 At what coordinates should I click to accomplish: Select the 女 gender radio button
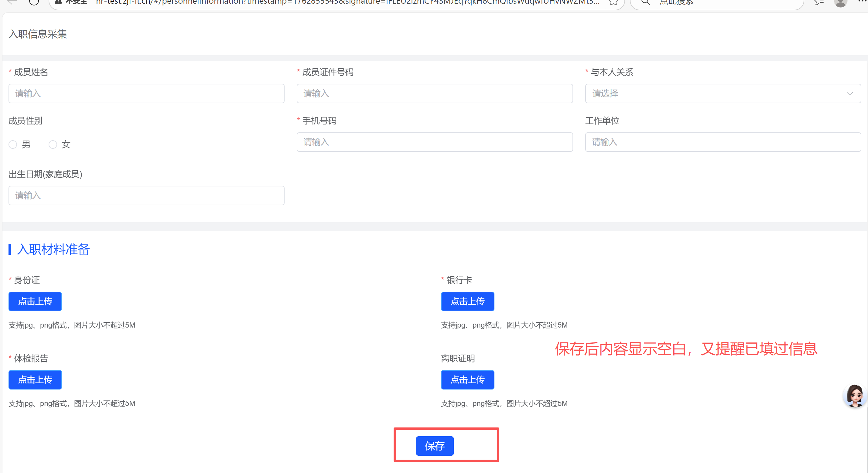(x=53, y=145)
